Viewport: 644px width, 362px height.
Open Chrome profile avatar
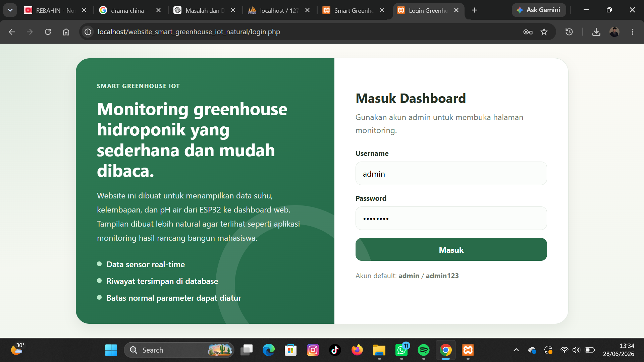[614, 32]
